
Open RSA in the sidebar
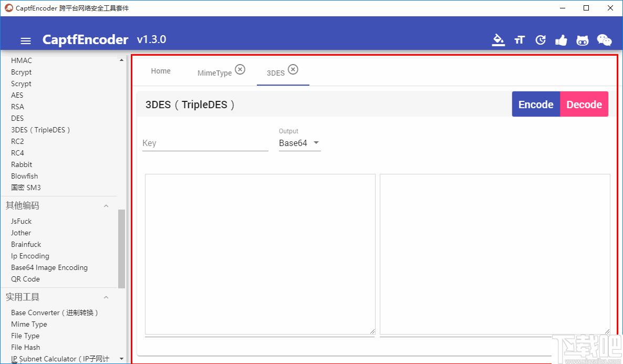click(x=17, y=107)
